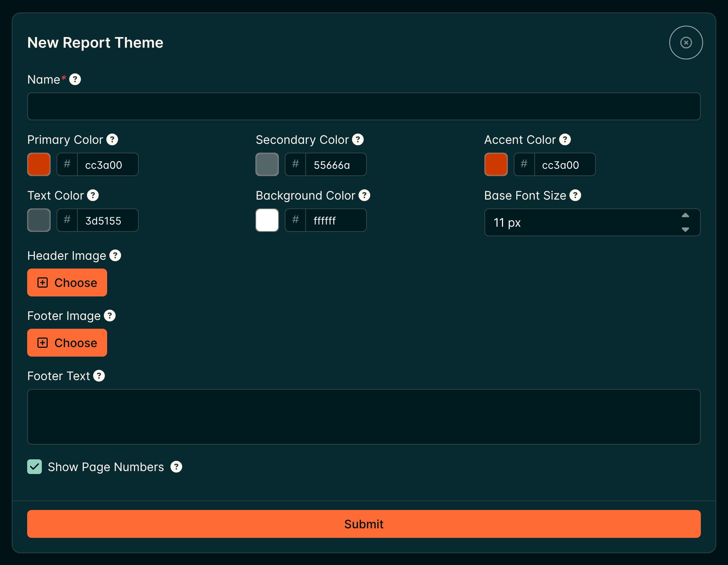Click the Background Color # prefix
Screen dimensions: 728x565
(x=295, y=220)
